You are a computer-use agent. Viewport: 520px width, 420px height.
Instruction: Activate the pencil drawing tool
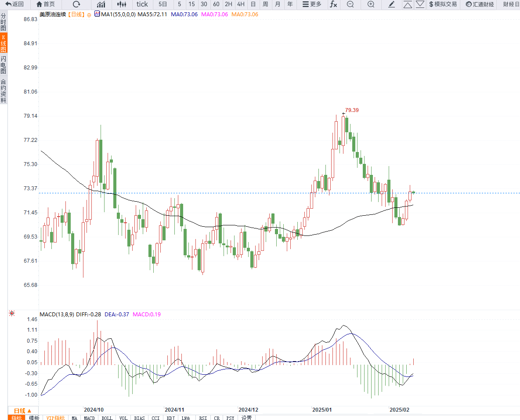pos(392,4)
